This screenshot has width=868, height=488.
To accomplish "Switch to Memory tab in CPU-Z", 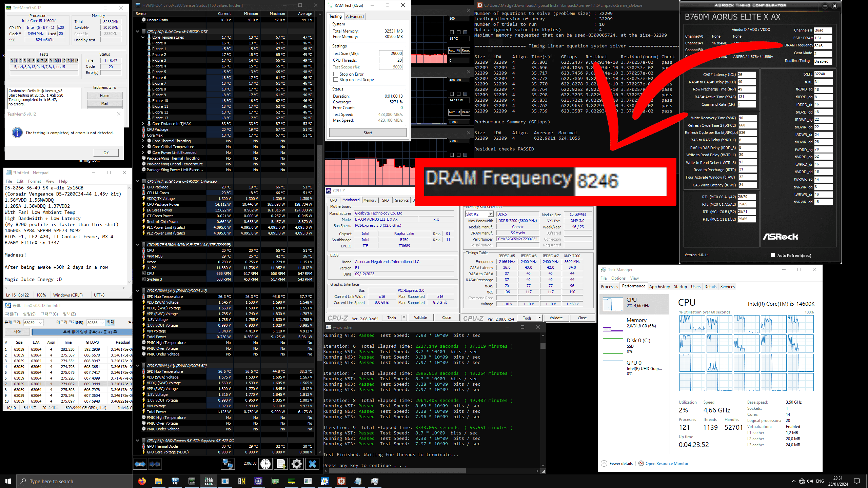I will [370, 200].
